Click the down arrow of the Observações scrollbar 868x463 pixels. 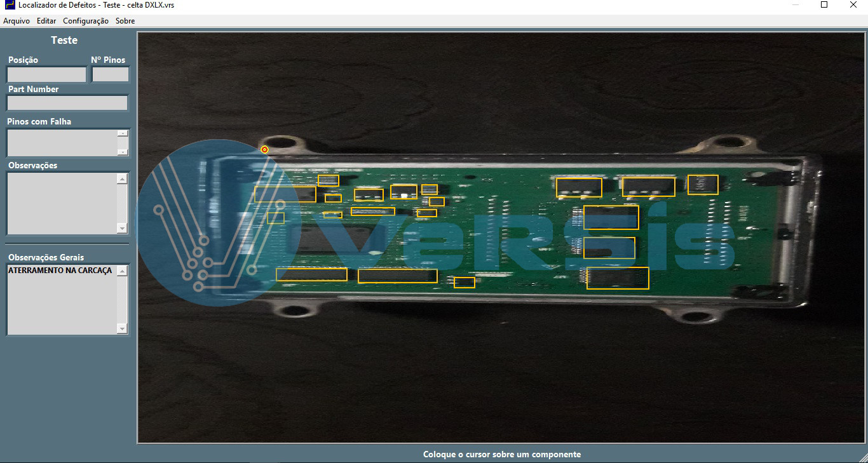pyautogui.click(x=123, y=229)
